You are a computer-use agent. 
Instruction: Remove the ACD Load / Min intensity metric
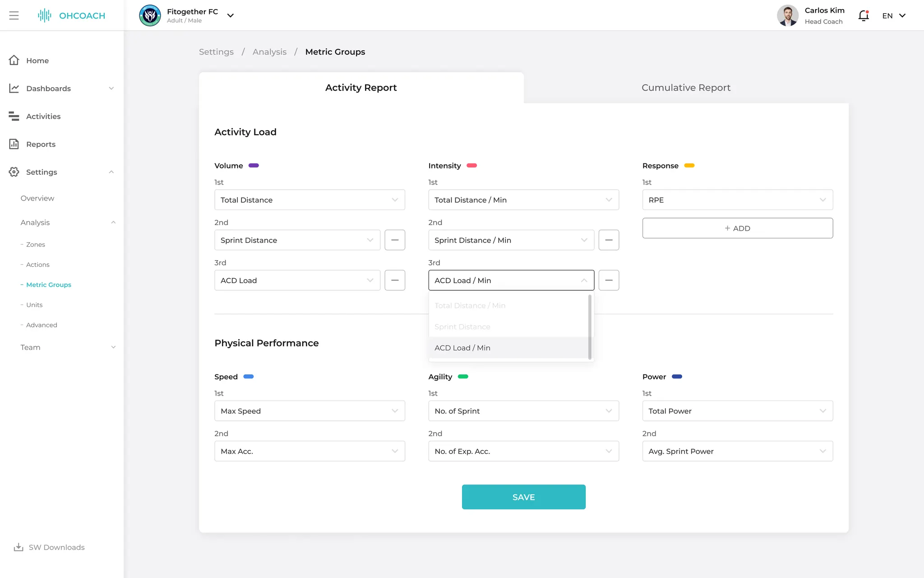click(609, 280)
